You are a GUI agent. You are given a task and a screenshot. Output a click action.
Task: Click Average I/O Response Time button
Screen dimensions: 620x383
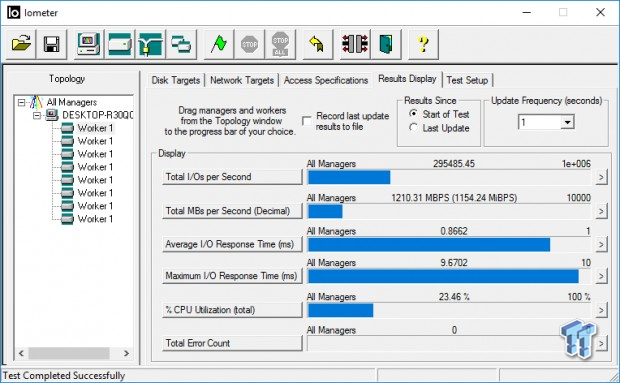pyautogui.click(x=232, y=244)
